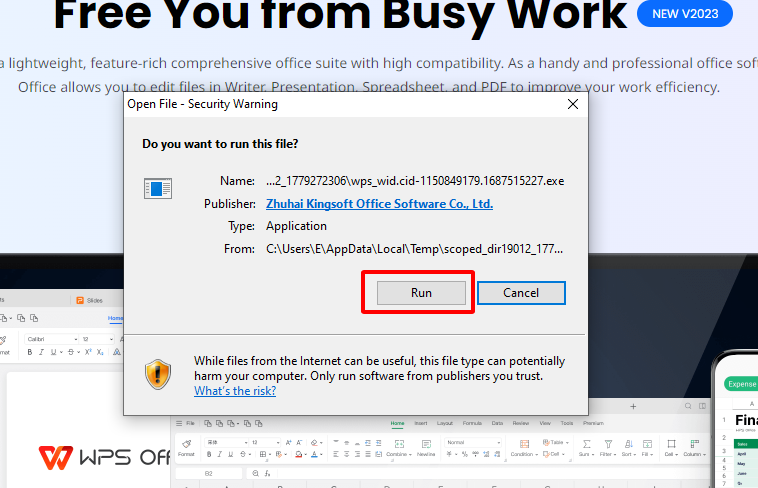Open the Slides tab with orange icon
Screen dimensions: 758x488
(90, 300)
